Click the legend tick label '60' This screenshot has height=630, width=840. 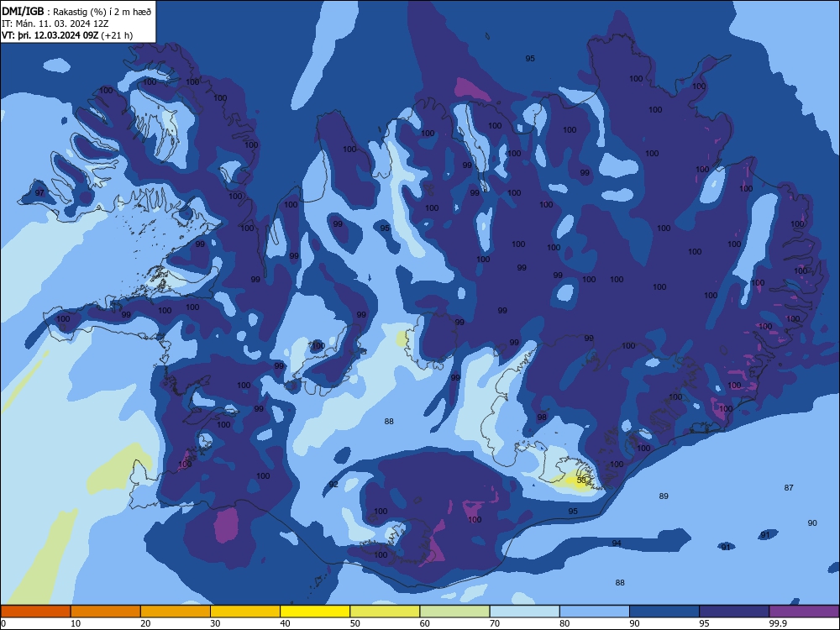pos(425,623)
